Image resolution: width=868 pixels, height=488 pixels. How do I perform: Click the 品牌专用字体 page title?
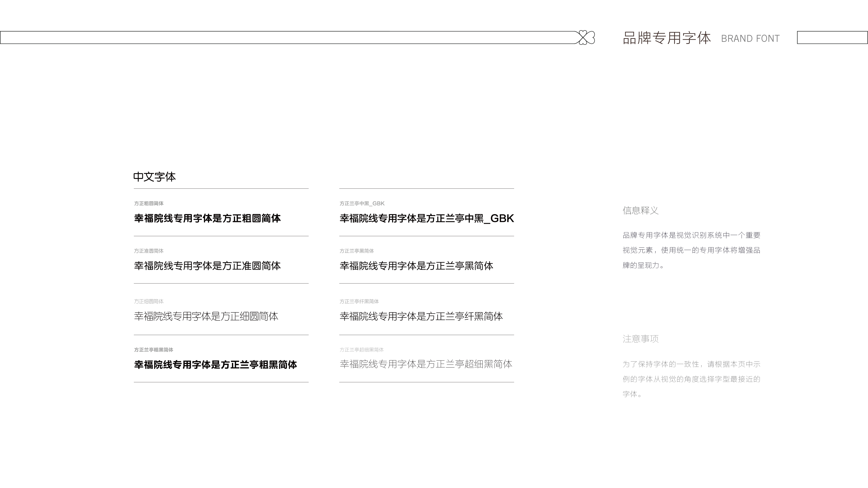click(666, 38)
